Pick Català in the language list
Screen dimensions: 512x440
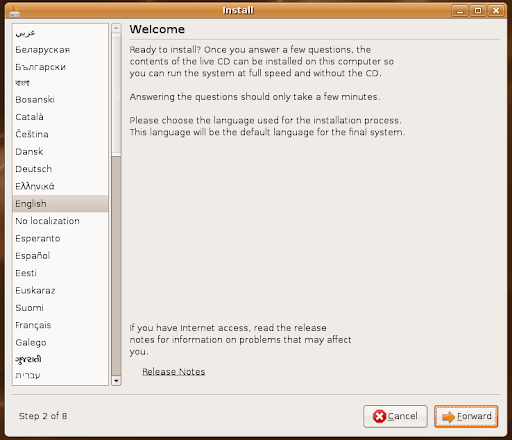click(60, 117)
